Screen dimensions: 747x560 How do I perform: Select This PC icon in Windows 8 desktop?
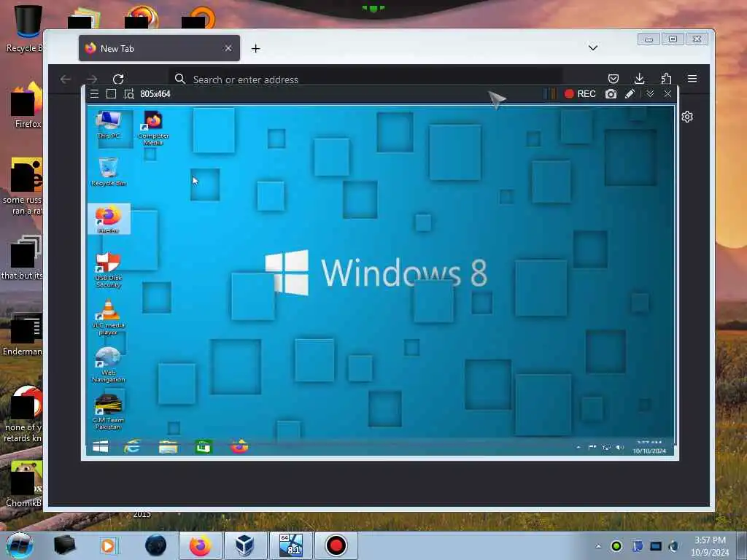[x=109, y=125]
